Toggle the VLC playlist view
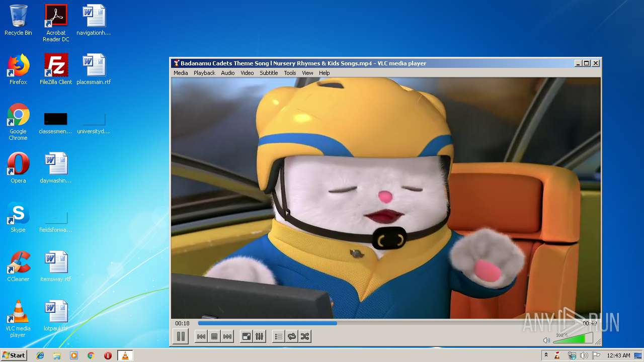The image size is (644, 362). tap(278, 336)
